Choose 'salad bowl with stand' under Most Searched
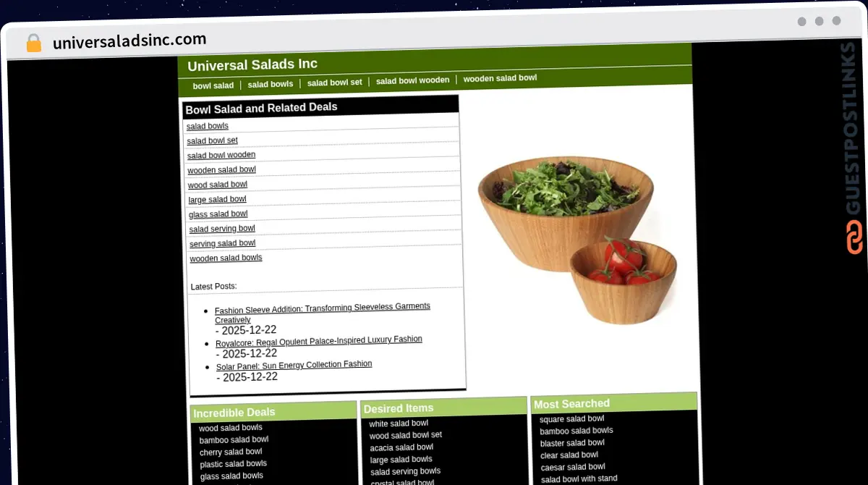The width and height of the screenshot is (868, 485). pyautogui.click(x=579, y=478)
